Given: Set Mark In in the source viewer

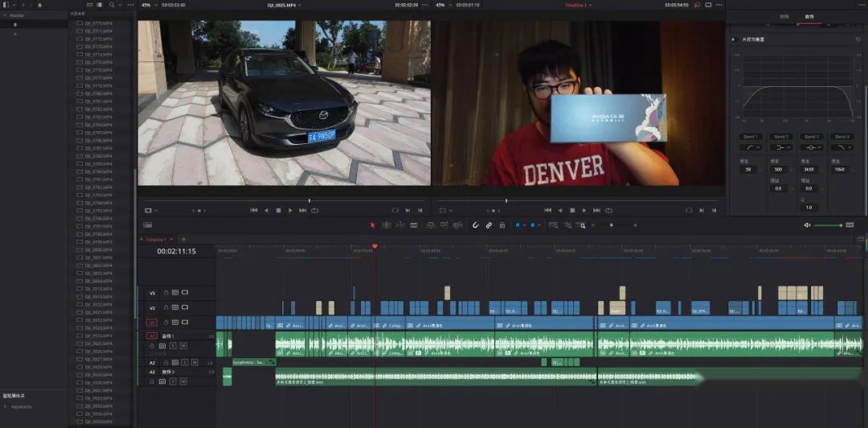Looking at the screenshot, I should click(x=408, y=210).
